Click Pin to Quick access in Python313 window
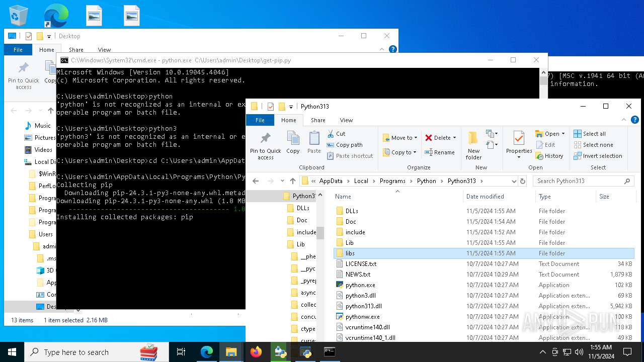The height and width of the screenshot is (362, 644). (x=265, y=146)
